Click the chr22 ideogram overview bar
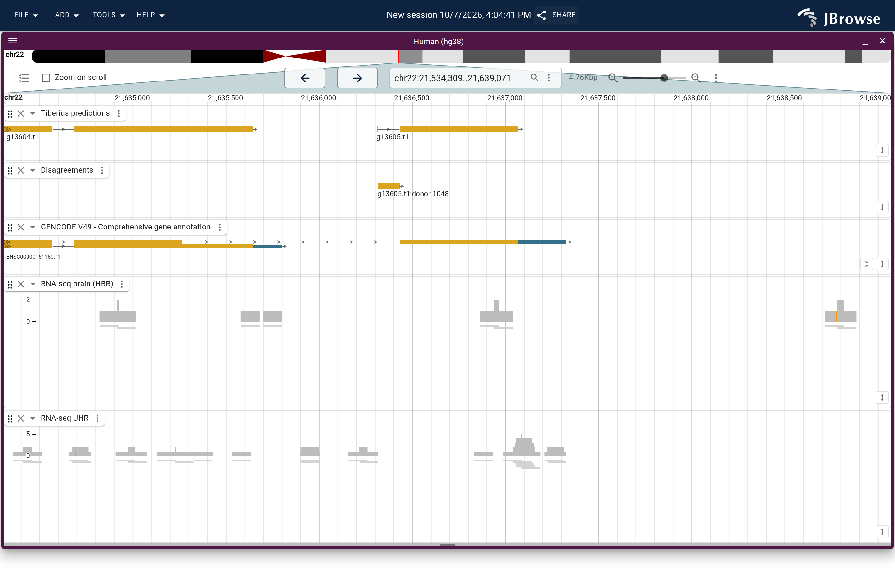Image resolution: width=895 pixels, height=588 pixels. coord(462,56)
